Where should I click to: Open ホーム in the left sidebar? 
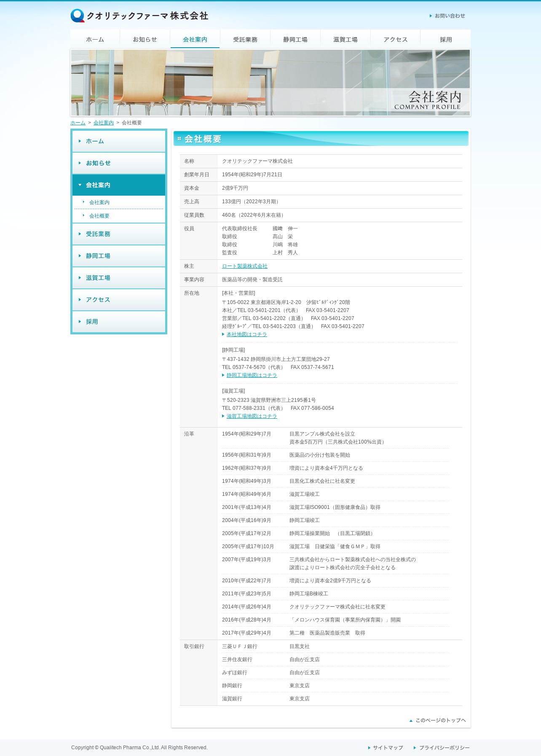click(x=119, y=141)
